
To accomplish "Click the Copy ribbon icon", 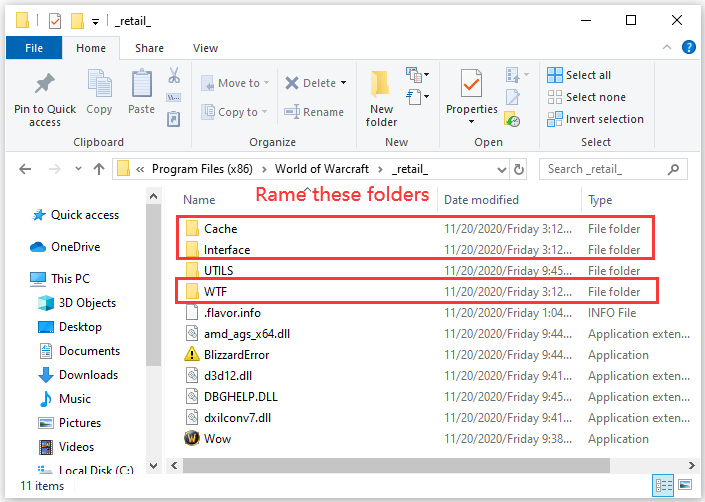I will [99, 84].
